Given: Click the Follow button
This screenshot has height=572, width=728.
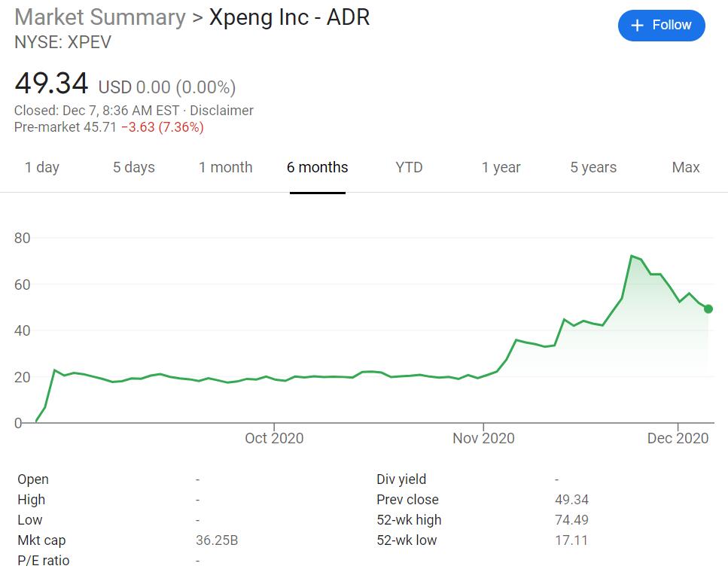Looking at the screenshot, I should coord(661,26).
